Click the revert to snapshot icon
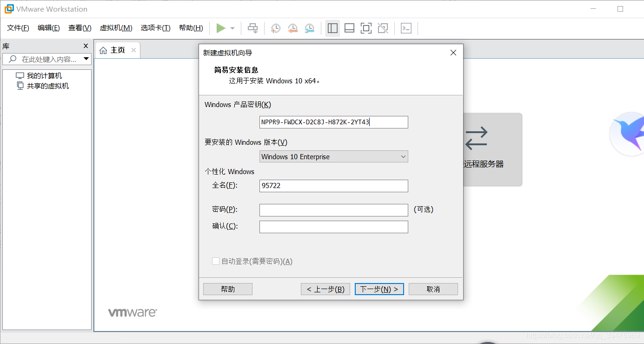This screenshot has height=344, width=644. 292,28
